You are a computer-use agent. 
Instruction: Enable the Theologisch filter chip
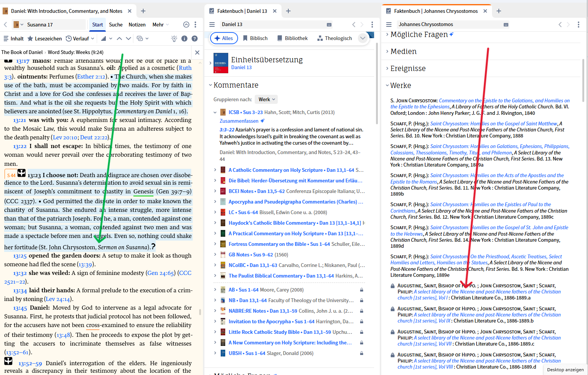click(x=334, y=38)
